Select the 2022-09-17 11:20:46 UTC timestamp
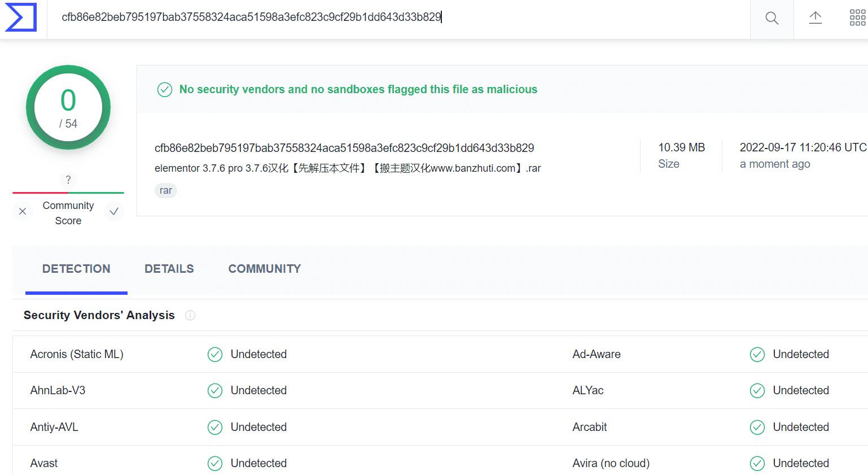 click(x=803, y=147)
